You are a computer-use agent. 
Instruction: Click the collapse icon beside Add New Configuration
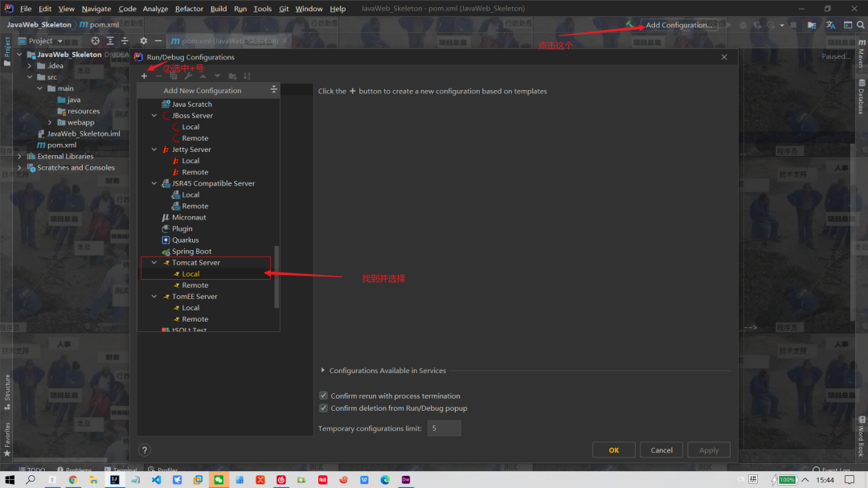point(273,90)
